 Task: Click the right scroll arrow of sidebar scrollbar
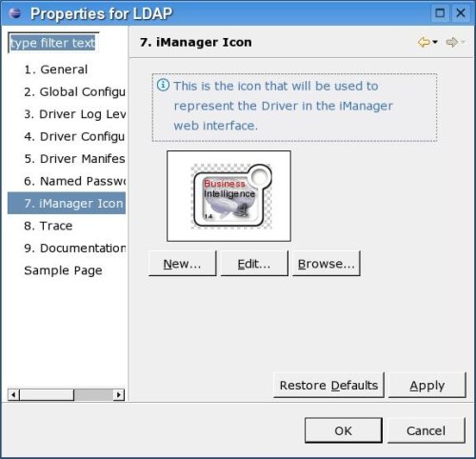[119, 395]
